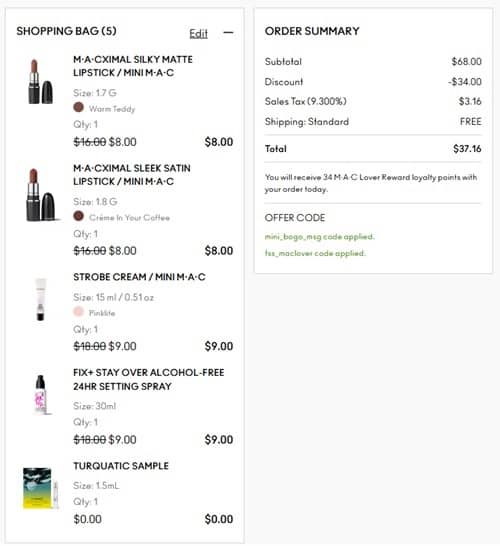This screenshot has height=546, width=500.
Task: Click the Shipping: Standard row
Action: click(x=373, y=122)
